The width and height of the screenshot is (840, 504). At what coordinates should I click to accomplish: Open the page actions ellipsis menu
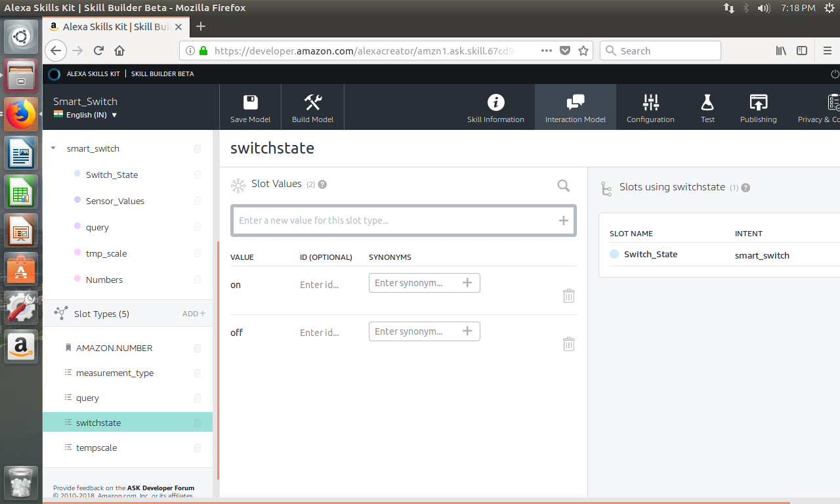click(x=547, y=51)
